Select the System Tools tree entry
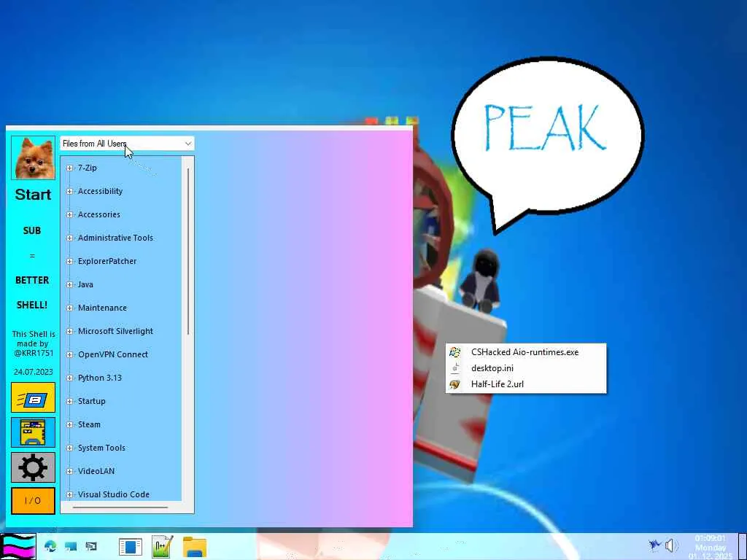This screenshot has height=560, width=747. click(101, 448)
